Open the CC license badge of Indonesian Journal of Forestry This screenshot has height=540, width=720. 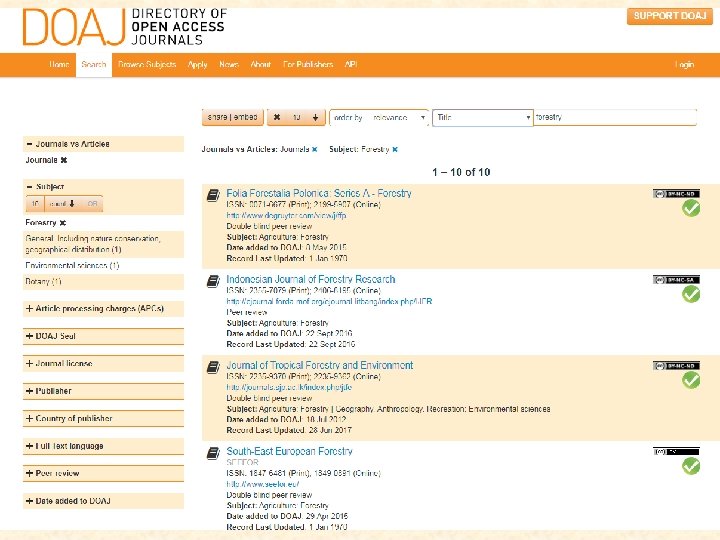pos(676,280)
